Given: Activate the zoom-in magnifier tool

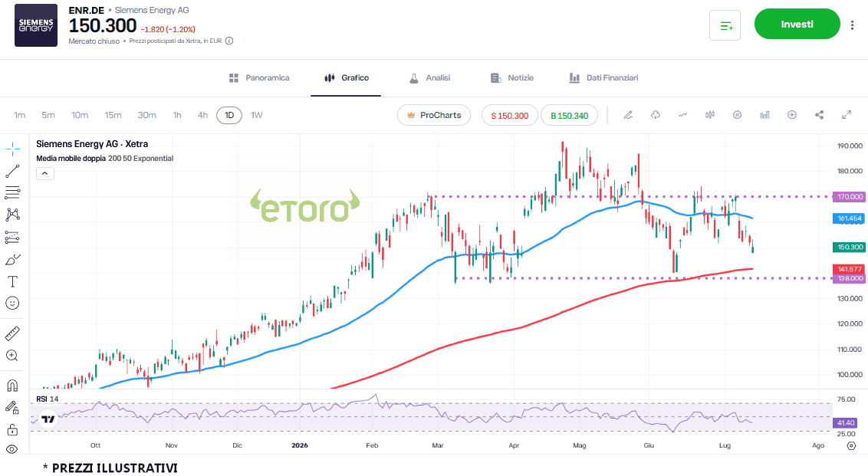Looking at the screenshot, I should 12,356.
